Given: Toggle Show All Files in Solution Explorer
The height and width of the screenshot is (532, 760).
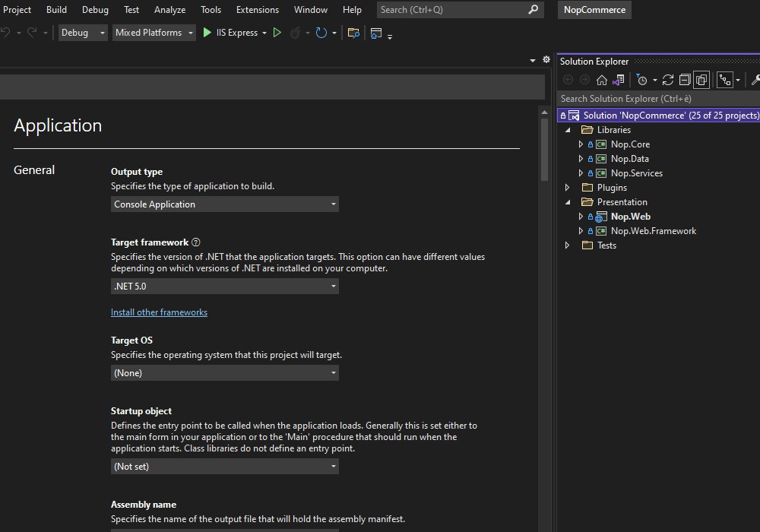Looking at the screenshot, I should (x=701, y=80).
